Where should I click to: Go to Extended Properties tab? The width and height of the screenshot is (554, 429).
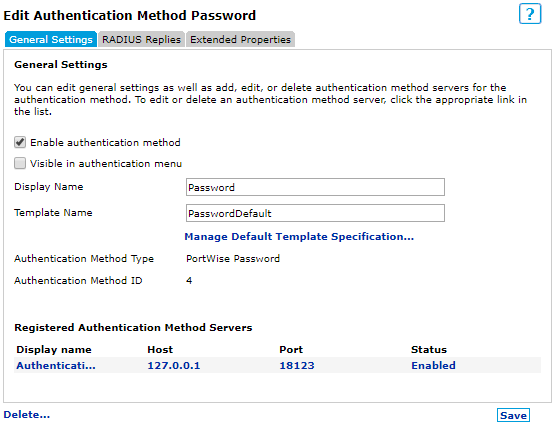click(x=241, y=39)
